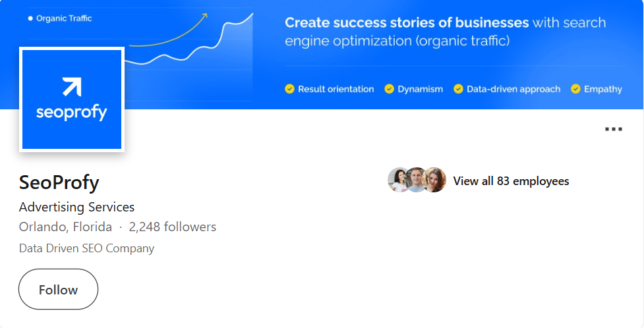Click the Organic Traffic chart label

click(x=63, y=18)
